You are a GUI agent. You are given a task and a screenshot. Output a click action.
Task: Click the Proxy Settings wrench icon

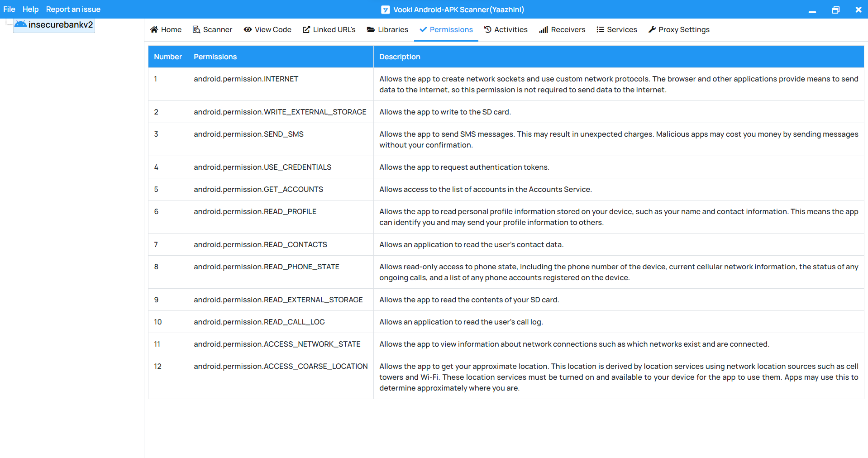652,29
